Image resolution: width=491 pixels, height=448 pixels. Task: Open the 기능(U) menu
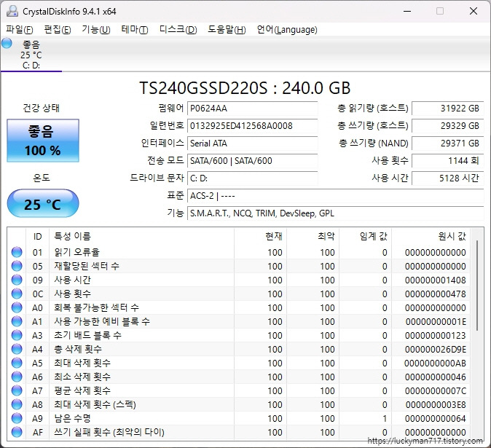pos(96,30)
